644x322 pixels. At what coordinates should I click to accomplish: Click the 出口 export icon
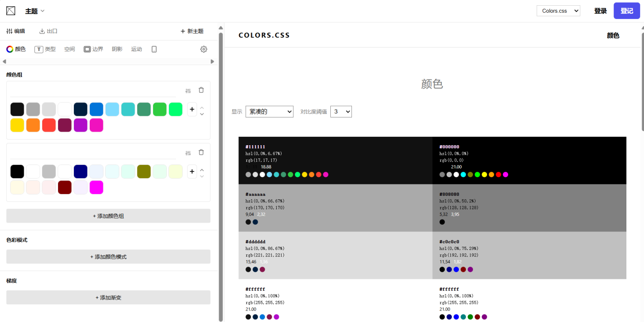[48, 31]
